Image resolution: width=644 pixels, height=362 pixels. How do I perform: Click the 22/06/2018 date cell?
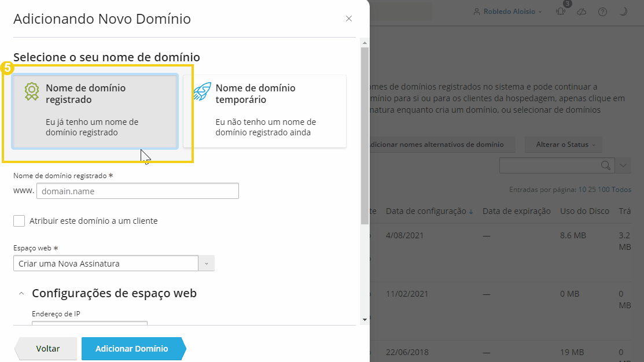point(407,352)
